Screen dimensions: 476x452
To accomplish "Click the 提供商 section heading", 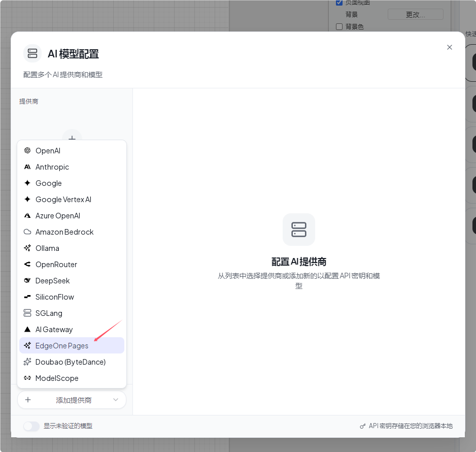I will (28, 102).
